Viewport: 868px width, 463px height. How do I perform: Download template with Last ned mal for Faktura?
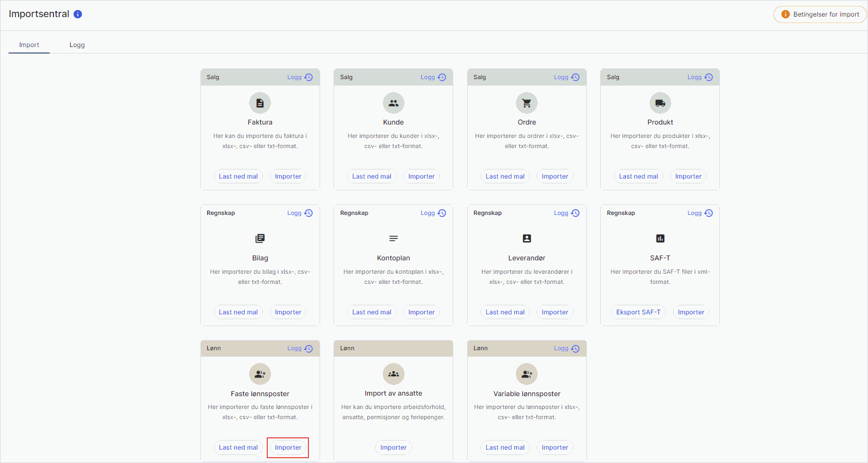(238, 176)
